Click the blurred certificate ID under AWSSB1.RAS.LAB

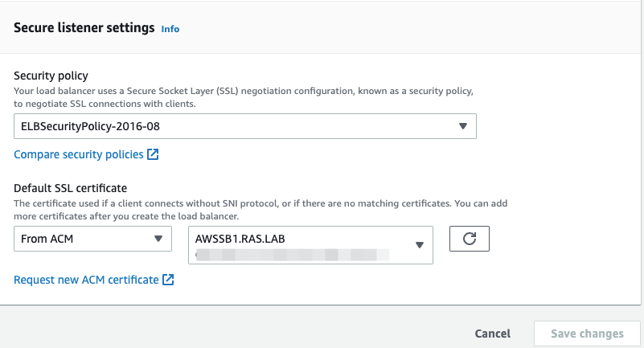coord(289,255)
